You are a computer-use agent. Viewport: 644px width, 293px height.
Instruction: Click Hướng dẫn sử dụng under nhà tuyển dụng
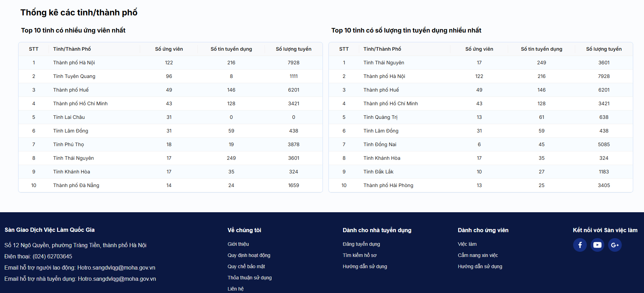click(365, 266)
